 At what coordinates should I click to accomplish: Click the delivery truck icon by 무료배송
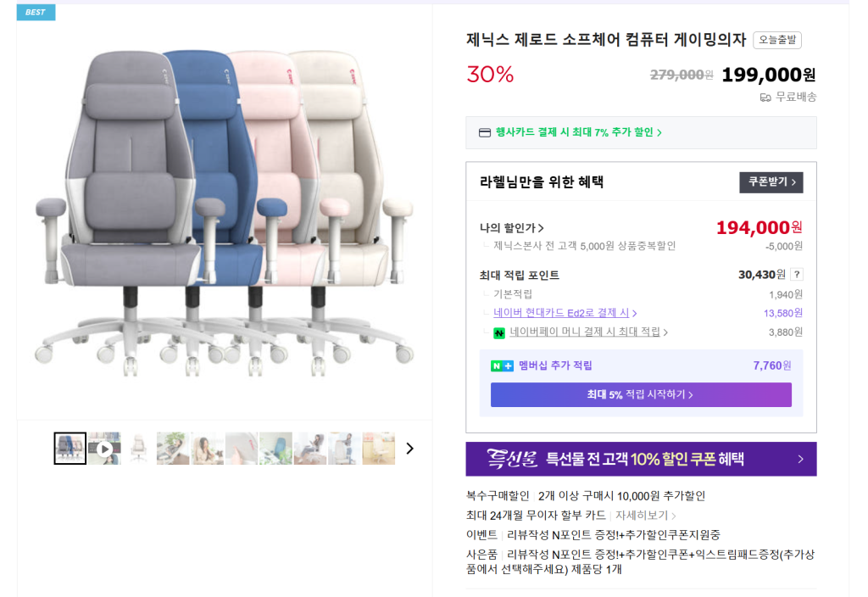click(765, 98)
